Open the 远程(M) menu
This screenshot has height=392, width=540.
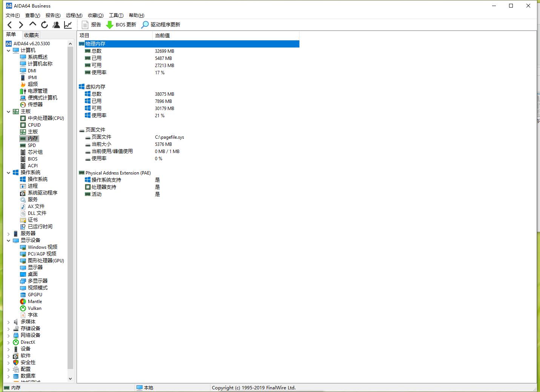[x=74, y=15]
